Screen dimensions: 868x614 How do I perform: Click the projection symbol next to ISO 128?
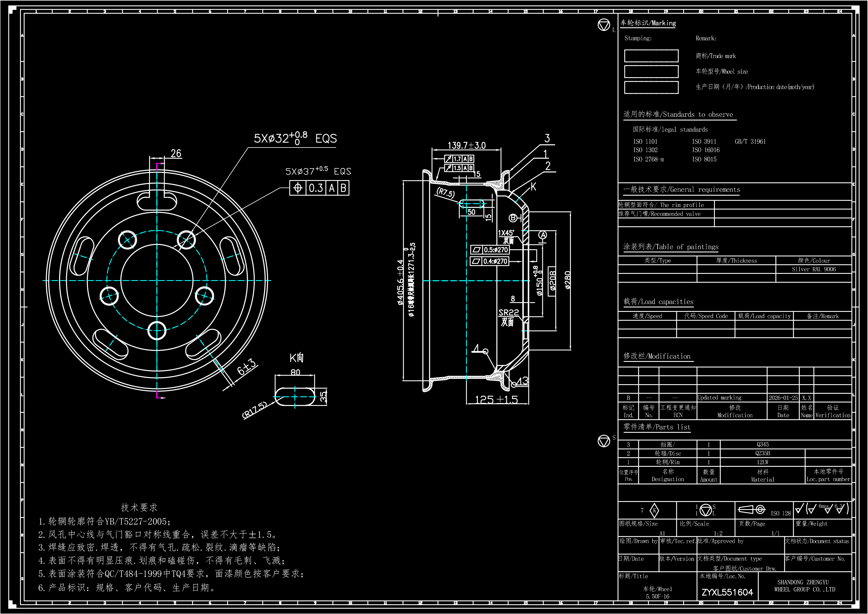752,509
